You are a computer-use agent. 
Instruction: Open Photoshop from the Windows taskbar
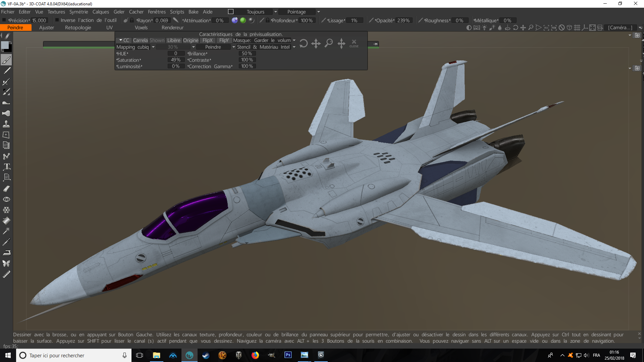click(x=288, y=355)
